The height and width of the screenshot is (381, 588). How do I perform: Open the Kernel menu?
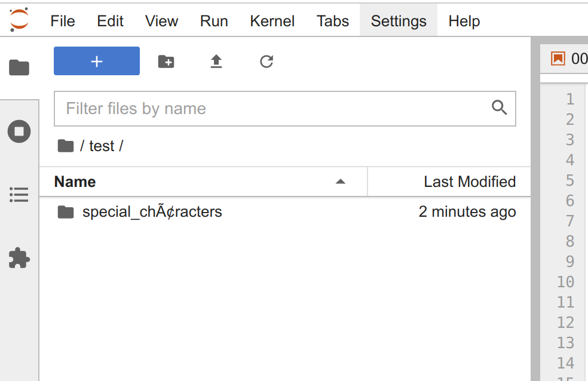point(272,20)
